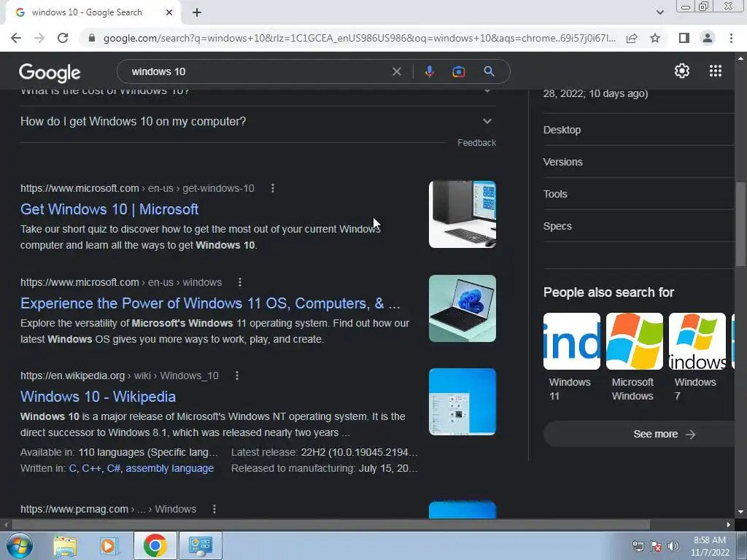Image resolution: width=747 pixels, height=560 pixels.
Task: Open more options for the Wikipedia result
Action: [237, 376]
